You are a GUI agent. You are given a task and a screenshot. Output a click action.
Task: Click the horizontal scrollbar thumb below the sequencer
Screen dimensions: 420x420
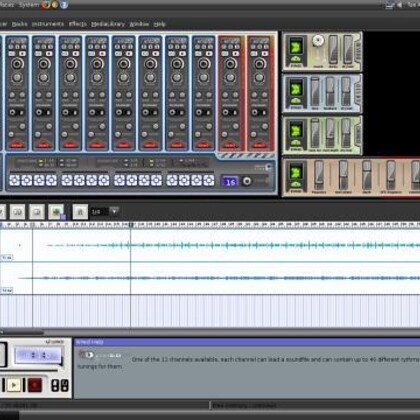(22, 332)
